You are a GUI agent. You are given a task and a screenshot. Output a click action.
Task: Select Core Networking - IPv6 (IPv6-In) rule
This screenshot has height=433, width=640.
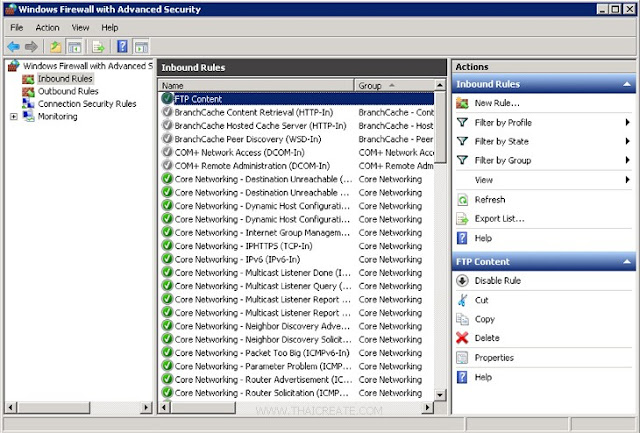(296, 259)
